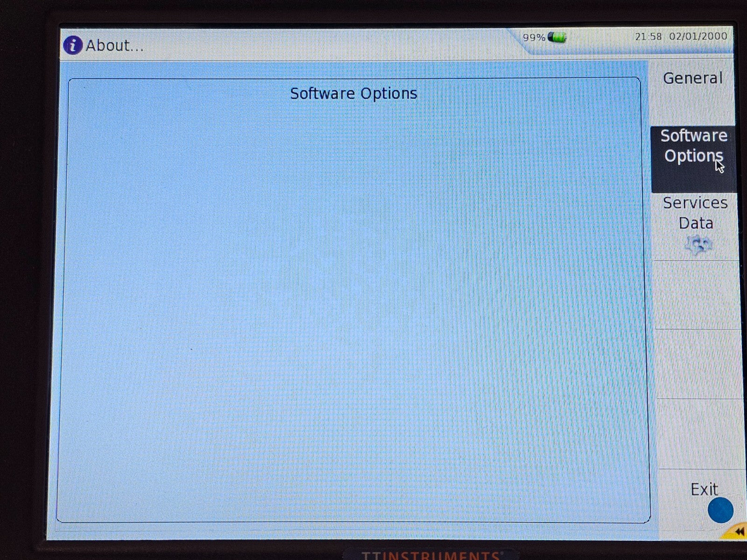Click the Software Options panel heading
This screenshot has height=560, width=747.
pos(353,93)
